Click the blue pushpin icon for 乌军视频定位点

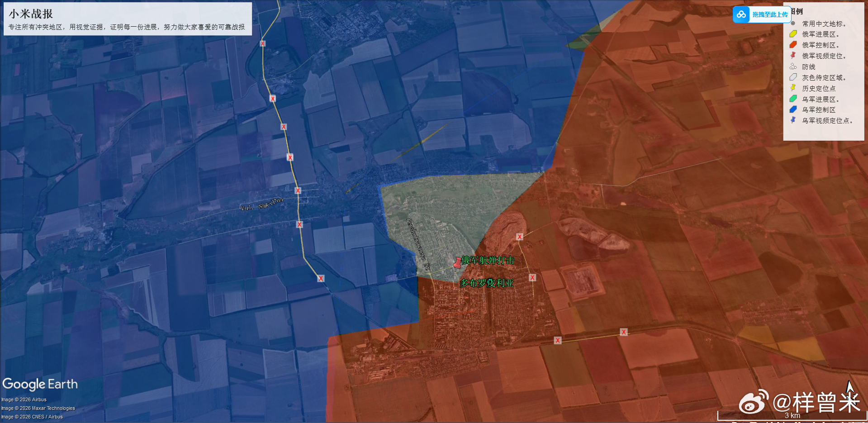[x=793, y=120]
